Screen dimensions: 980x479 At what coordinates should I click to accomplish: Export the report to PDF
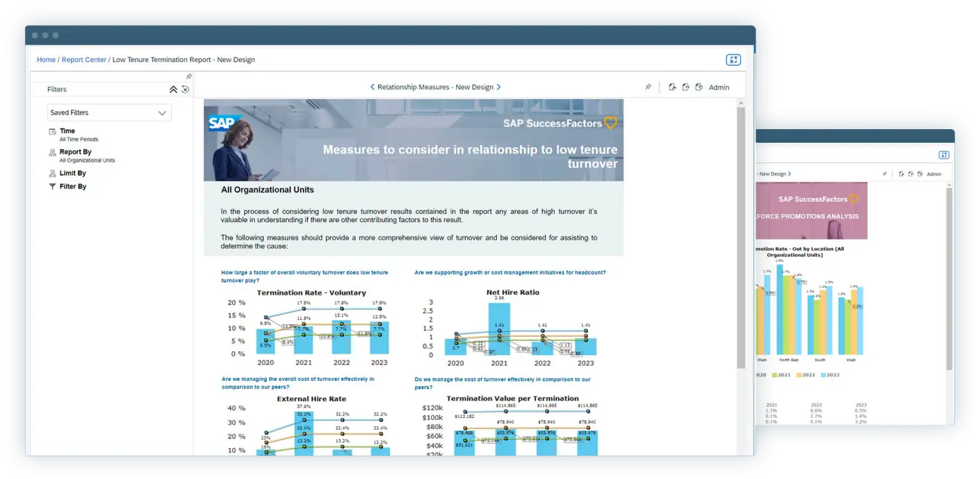[672, 88]
